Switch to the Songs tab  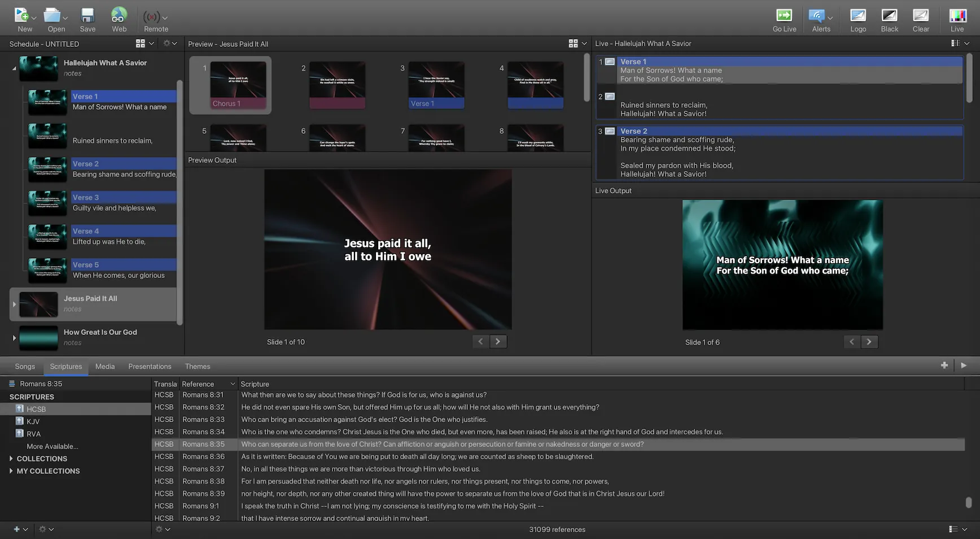24,366
